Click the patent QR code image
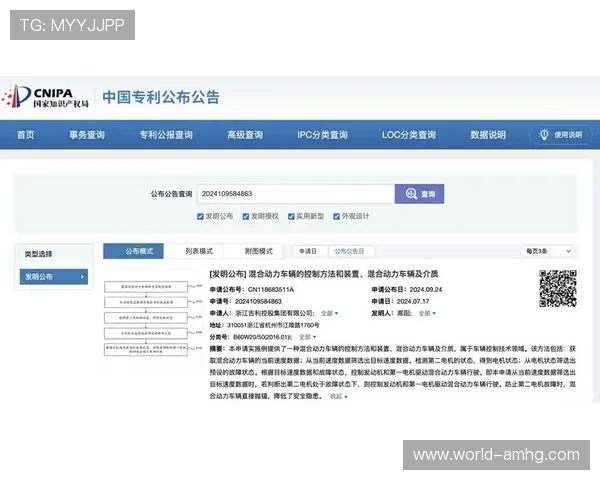600x480 pixels. point(558,288)
